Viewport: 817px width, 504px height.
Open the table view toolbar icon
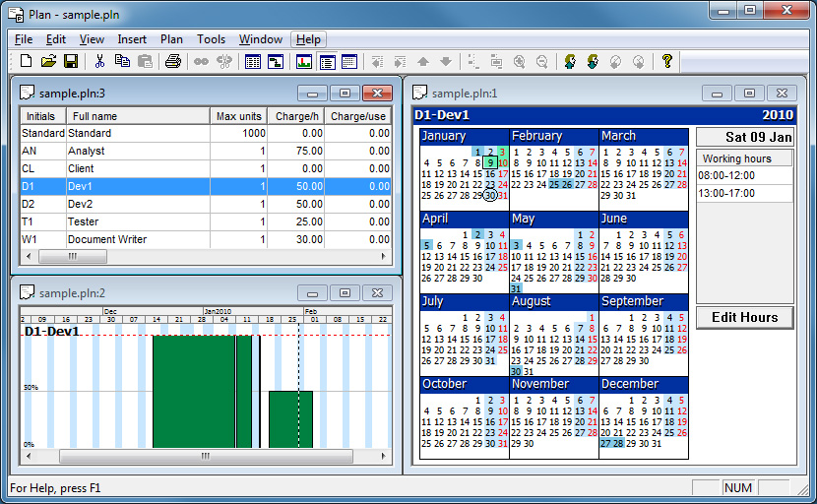253,61
